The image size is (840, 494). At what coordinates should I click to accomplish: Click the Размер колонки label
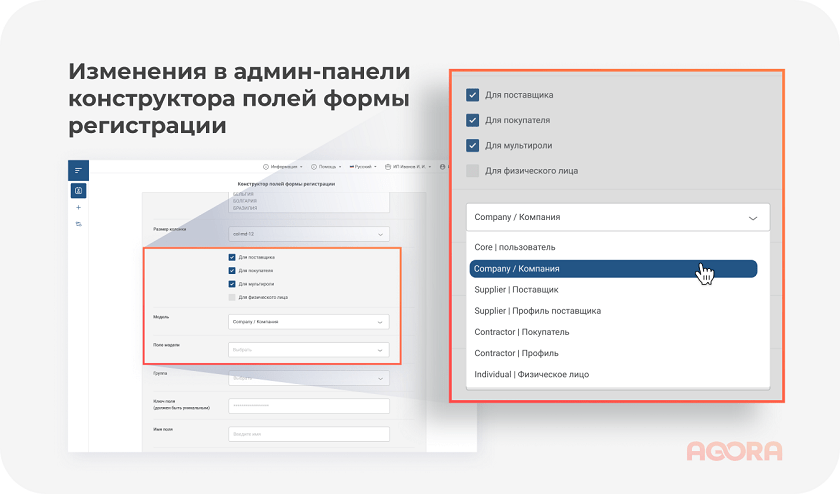170,229
